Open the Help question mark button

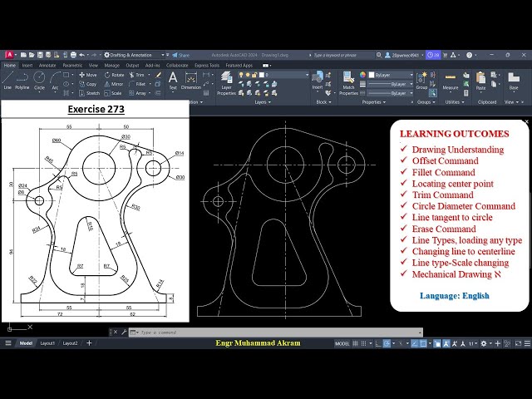coord(469,55)
